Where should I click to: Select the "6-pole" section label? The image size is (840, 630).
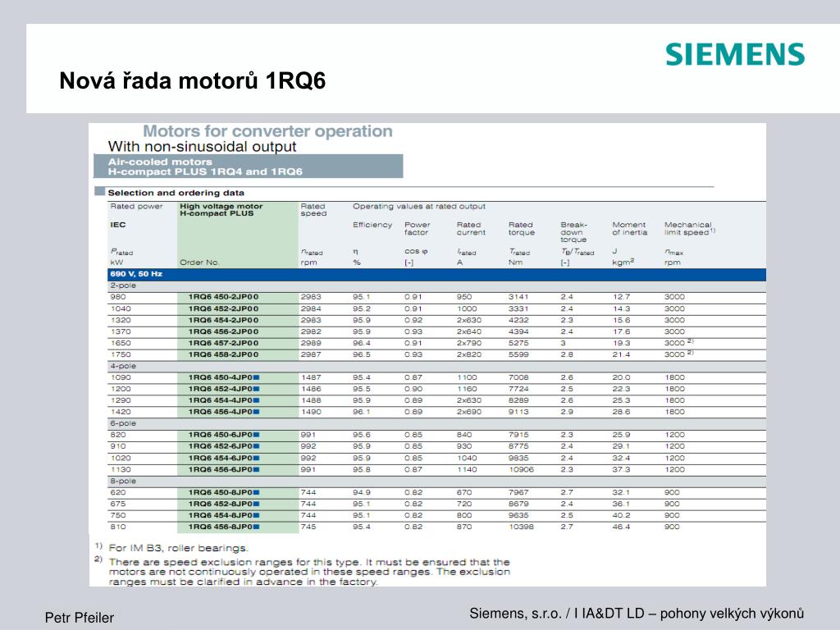[123, 423]
